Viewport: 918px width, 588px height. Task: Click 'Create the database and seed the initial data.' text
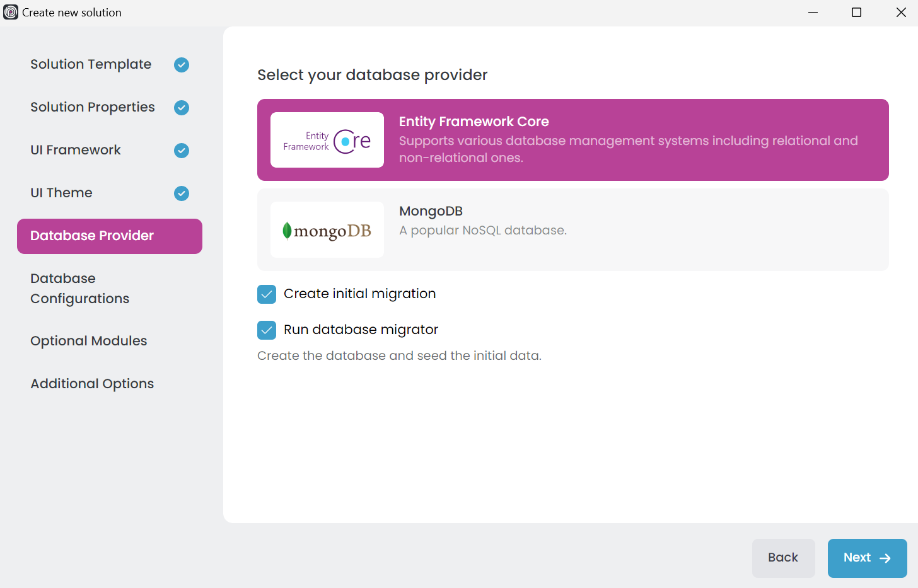[399, 356]
